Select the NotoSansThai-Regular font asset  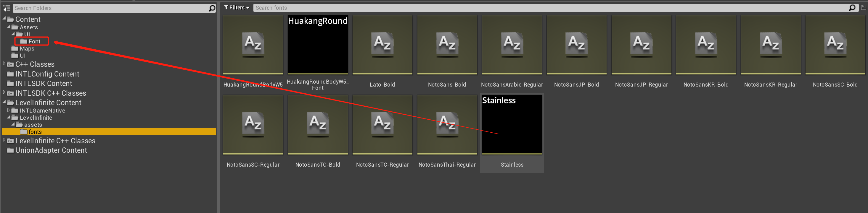447,124
